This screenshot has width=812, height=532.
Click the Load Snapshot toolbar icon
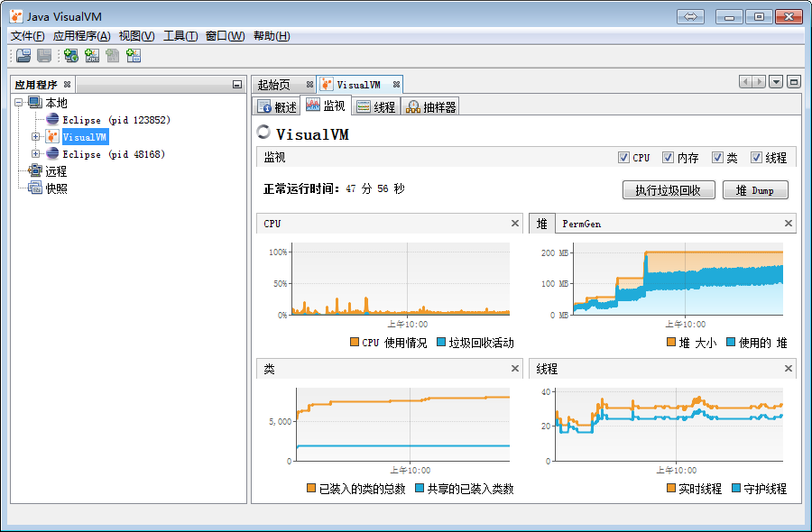point(23,55)
